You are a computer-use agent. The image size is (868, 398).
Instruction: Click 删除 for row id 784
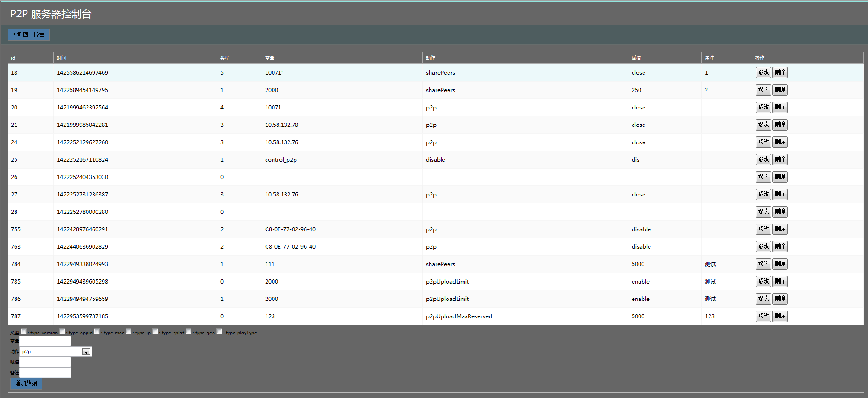tap(780, 264)
